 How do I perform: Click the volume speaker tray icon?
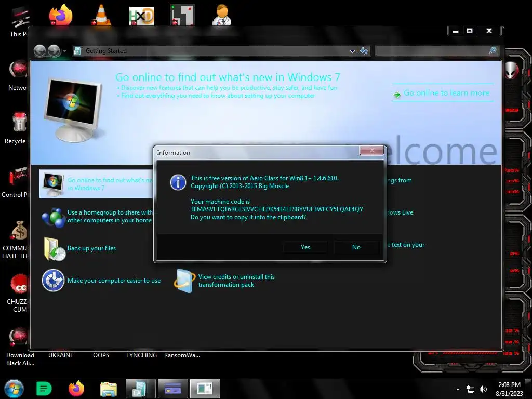pos(483,389)
